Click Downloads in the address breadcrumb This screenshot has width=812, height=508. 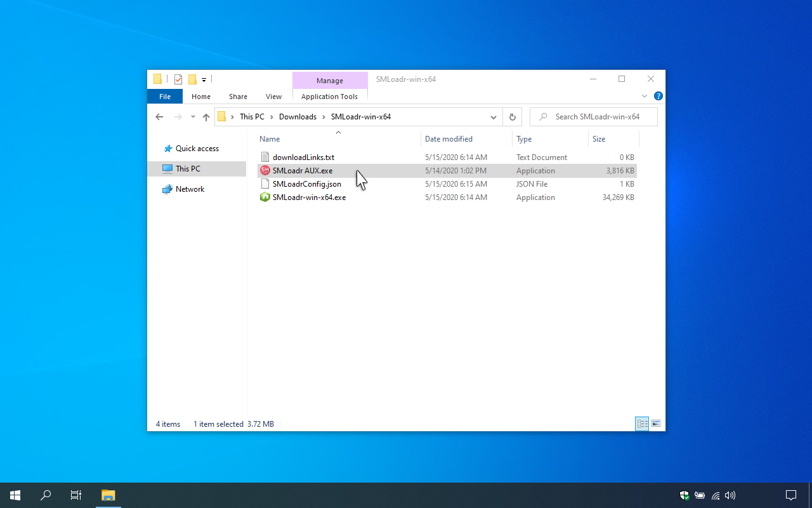(298, 117)
